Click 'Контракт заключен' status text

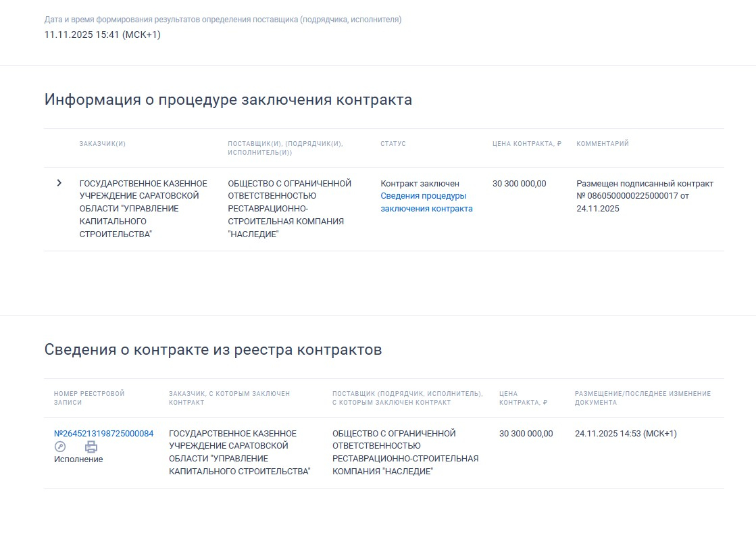point(420,184)
